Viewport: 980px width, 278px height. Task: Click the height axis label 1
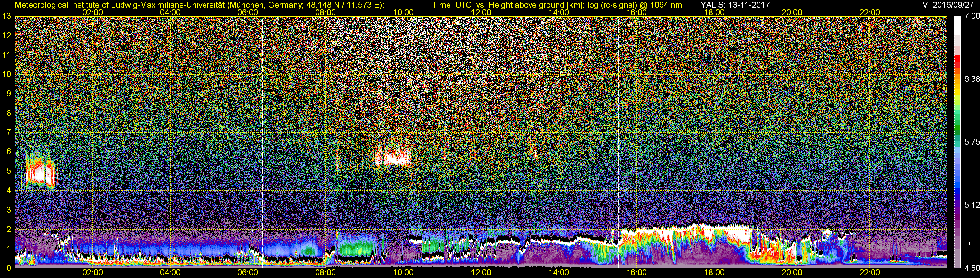(x=9, y=249)
